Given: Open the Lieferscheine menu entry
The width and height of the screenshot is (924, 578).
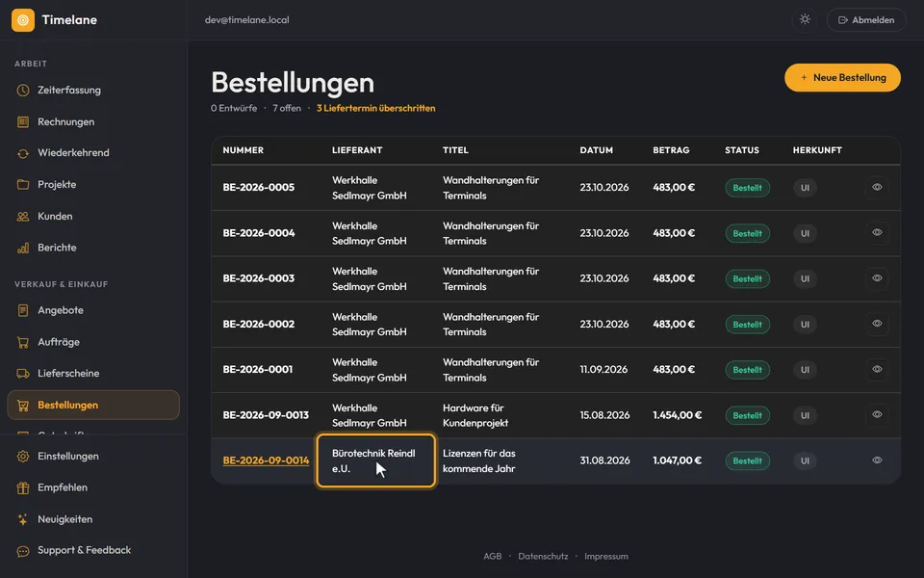Looking at the screenshot, I should coord(93,374).
